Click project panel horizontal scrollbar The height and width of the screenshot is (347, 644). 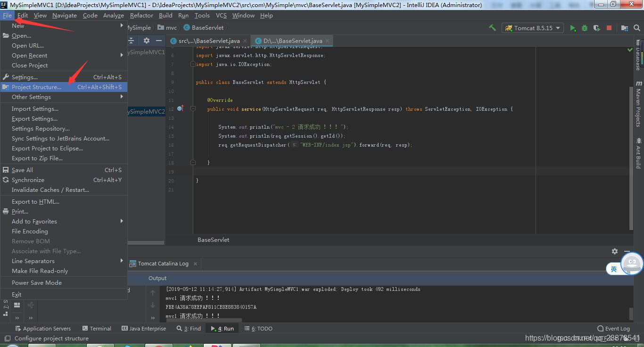click(x=146, y=243)
